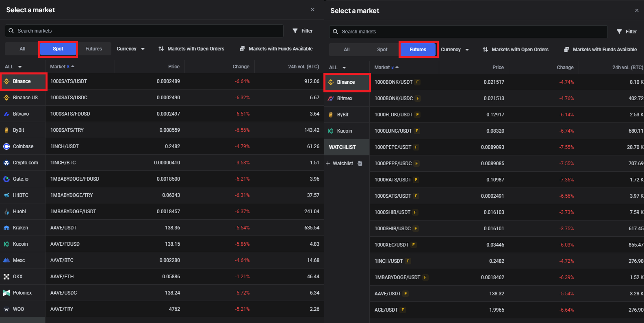Choose AAVE/FDUSD market row

pyautogui.click(x=185, y=244)
